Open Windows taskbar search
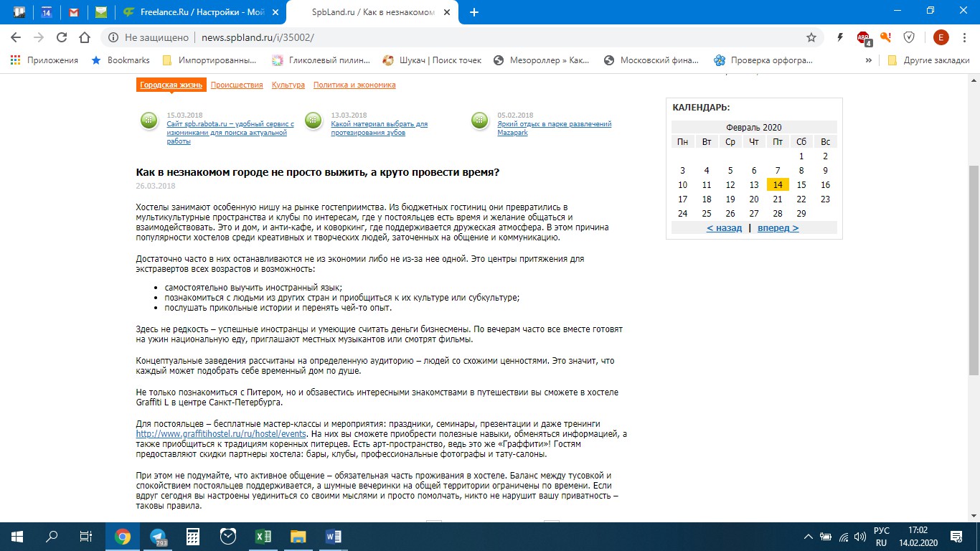This screenshot has width=980, height=551. [52, 537]
